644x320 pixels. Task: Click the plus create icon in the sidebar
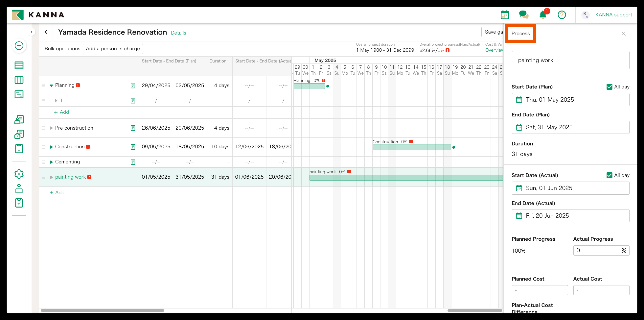[19, 46]
